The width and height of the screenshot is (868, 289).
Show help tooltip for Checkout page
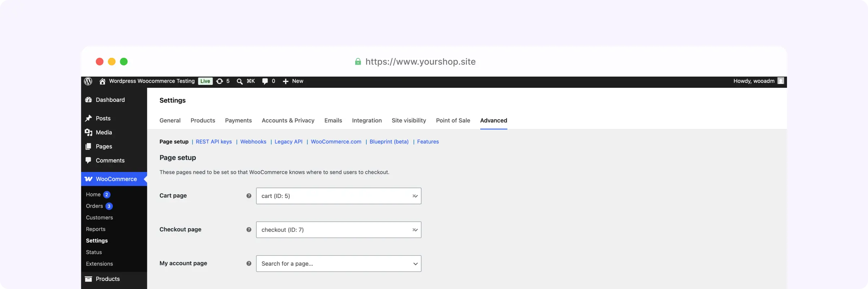pyautogui.click(x=249, y=230)
